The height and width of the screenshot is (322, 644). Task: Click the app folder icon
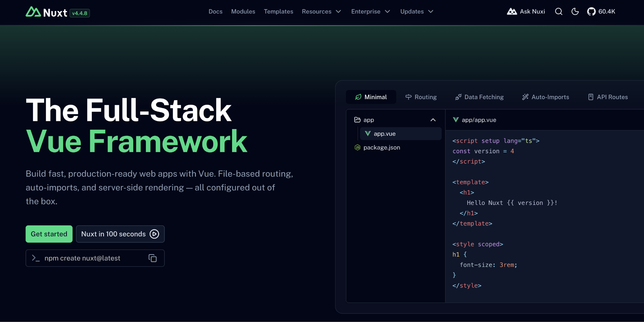(x=357, y=120)
